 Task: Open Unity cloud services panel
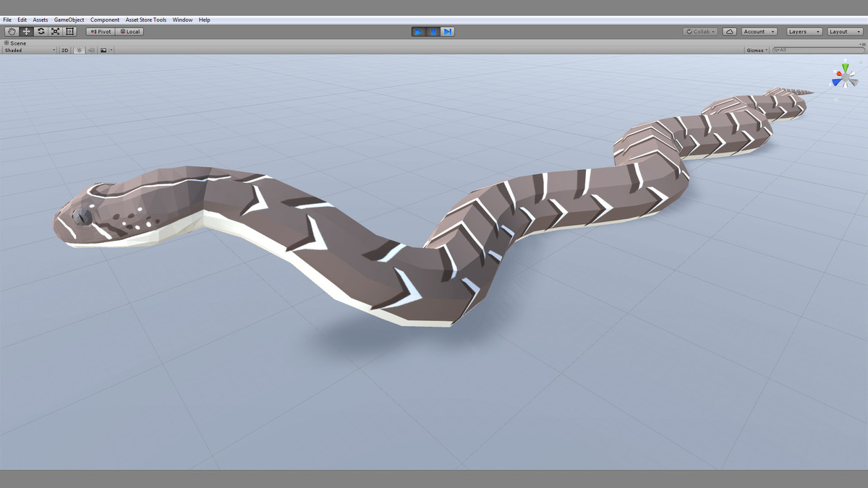(730, 31)
